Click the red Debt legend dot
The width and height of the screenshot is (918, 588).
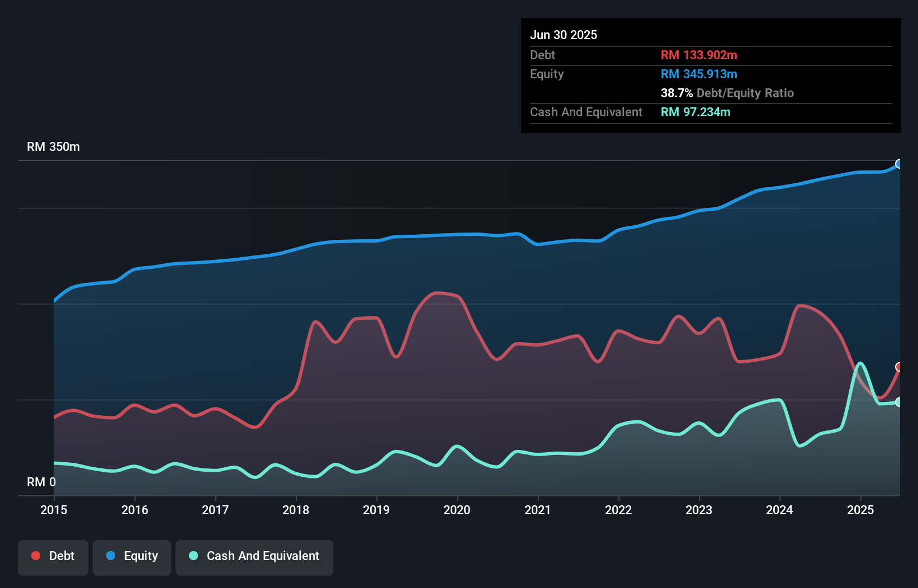[x=36, y=556]
